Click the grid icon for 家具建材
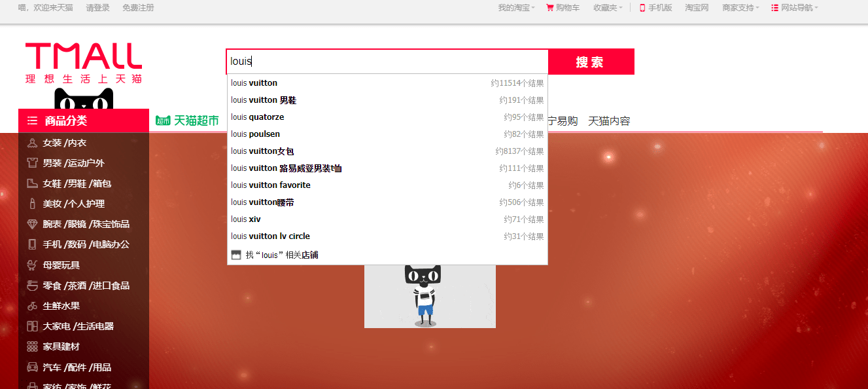 coord(32,346)
